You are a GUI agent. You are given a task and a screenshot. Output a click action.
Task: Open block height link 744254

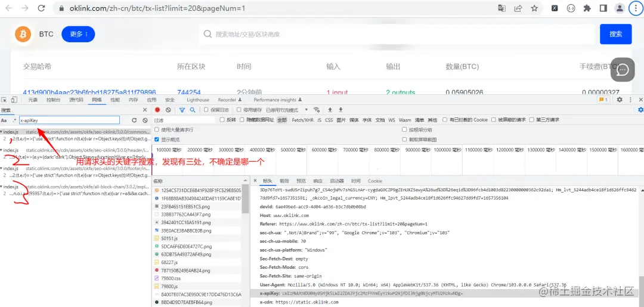point(189,92)
